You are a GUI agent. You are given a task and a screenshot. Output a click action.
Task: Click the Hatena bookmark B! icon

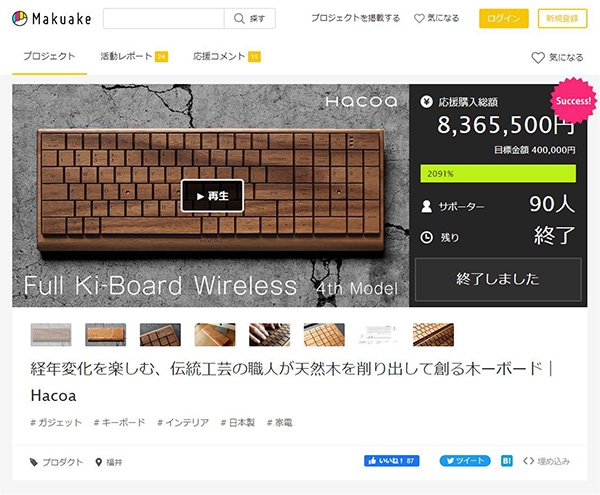point(507,461)
